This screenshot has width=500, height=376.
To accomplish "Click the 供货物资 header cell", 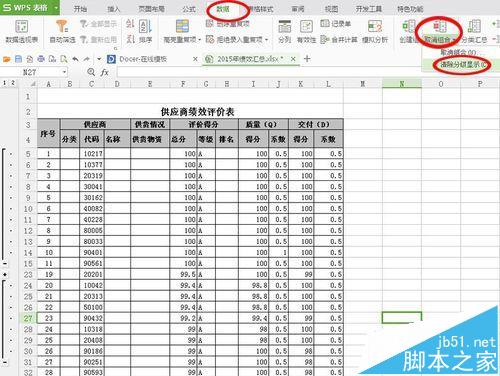I will click(x=150, y=139).
